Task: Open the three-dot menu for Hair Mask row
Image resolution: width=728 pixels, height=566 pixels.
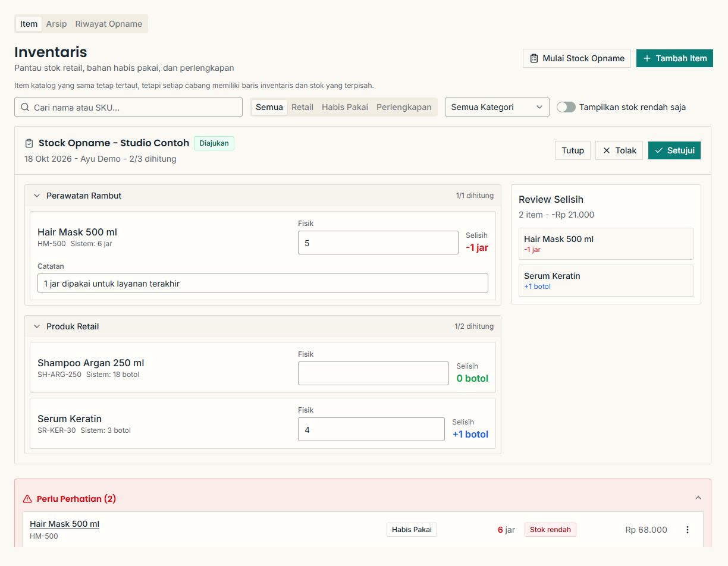Action: pos(688,530)
